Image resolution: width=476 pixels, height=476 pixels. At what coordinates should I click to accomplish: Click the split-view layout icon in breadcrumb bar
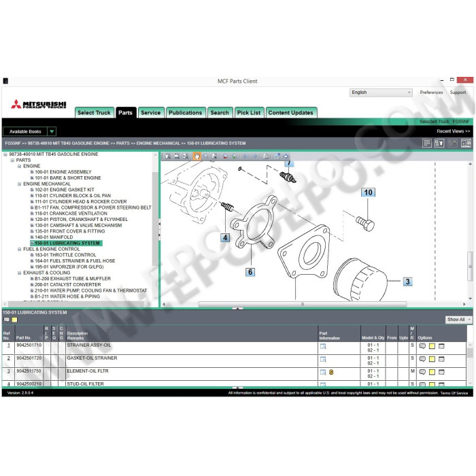(x=466, y=143)
